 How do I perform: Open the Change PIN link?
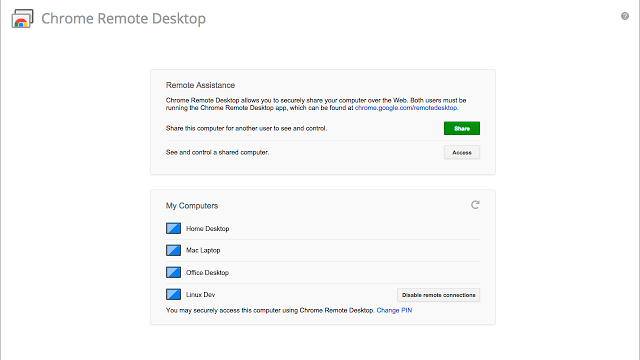click(394, 310)
